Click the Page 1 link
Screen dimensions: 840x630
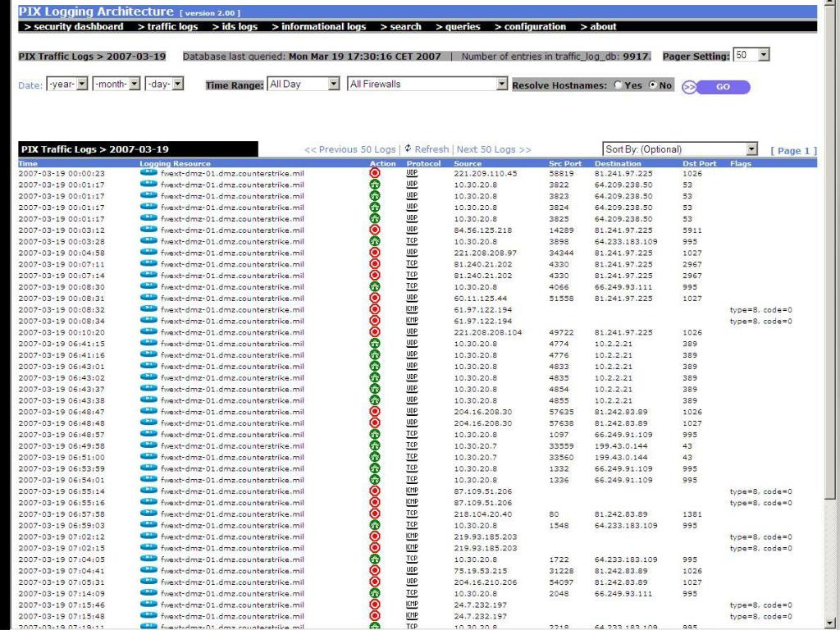pos(793,151)
